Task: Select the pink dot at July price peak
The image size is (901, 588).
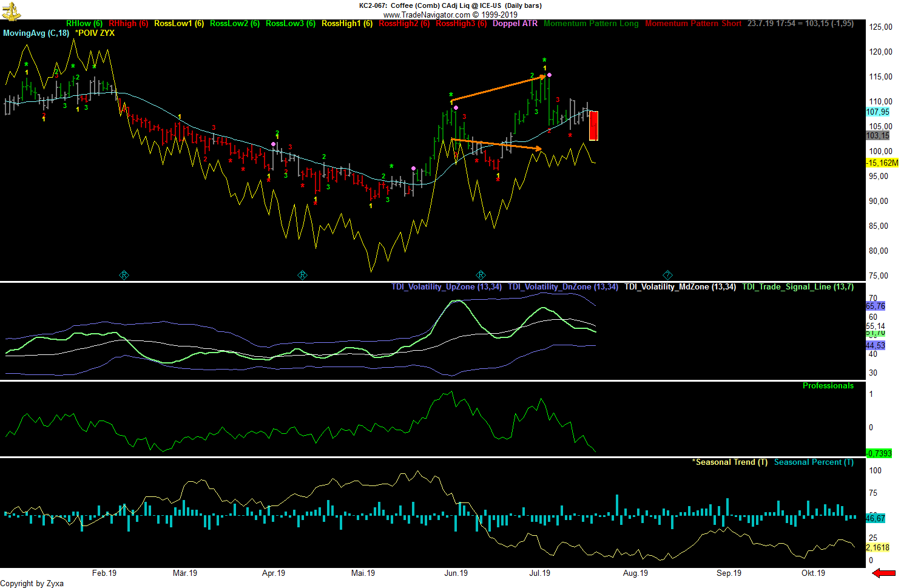Action: pos(549,75)
